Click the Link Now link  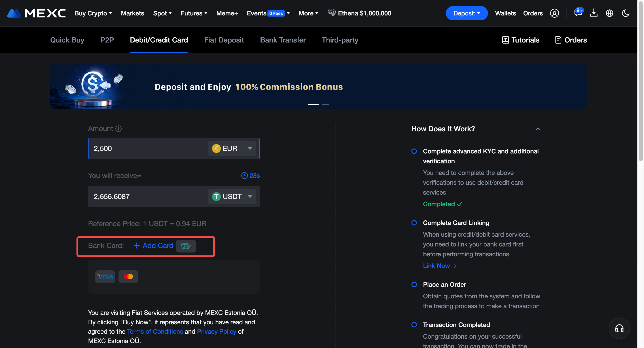pyautogui.click(x=440, y=266)
